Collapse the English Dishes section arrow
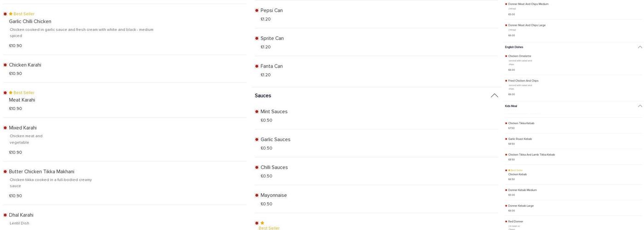644x230 pixels. (640, 47)
